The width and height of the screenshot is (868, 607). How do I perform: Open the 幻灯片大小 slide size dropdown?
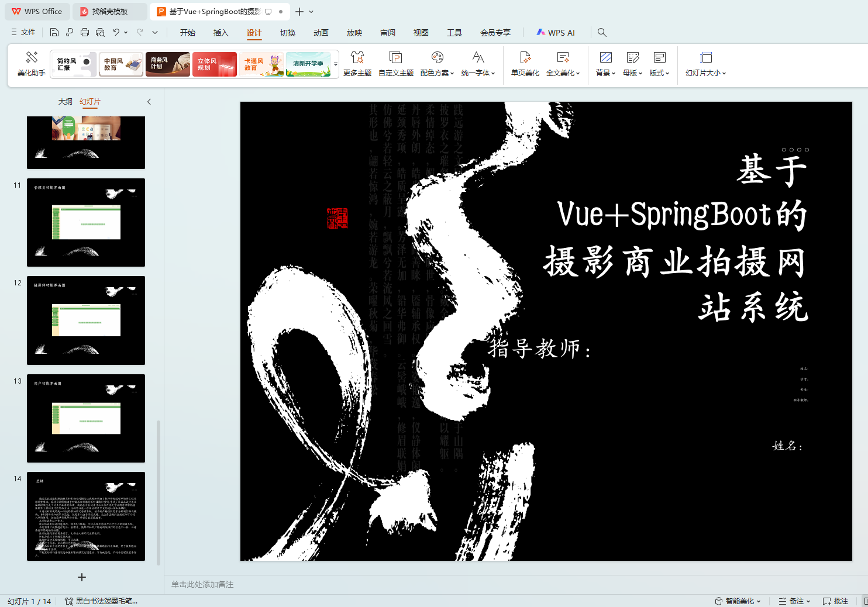pos(706,64)
